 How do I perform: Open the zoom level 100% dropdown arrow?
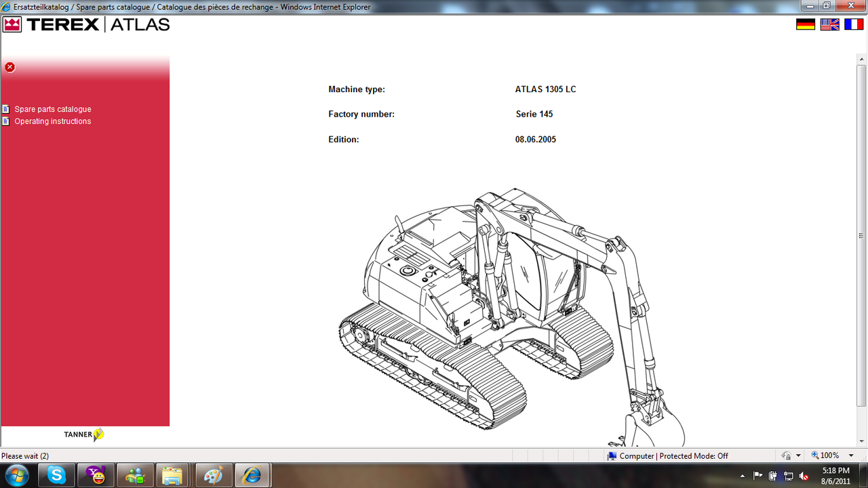click(x=851, y=456)
